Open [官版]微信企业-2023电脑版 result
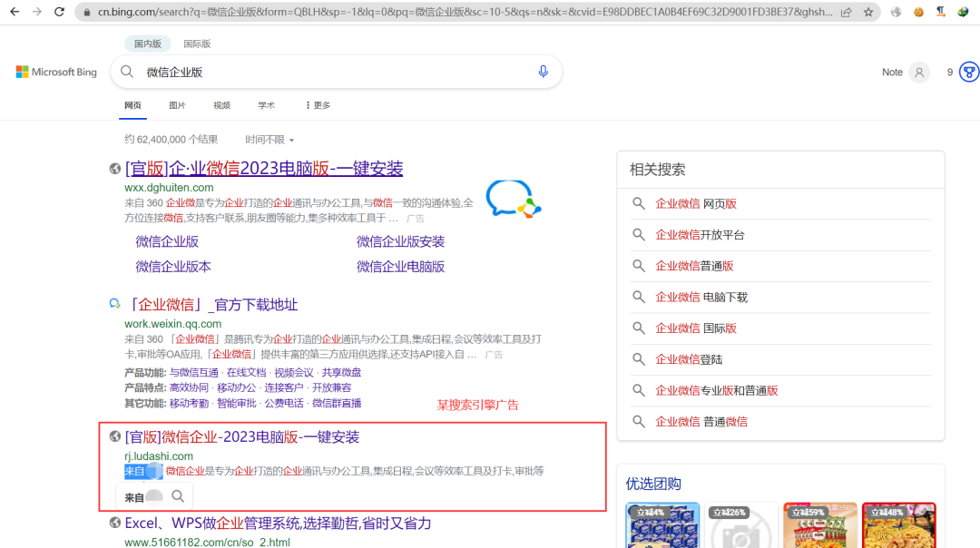Viewport: 980px width, 548px height. (x=242, y=437)
